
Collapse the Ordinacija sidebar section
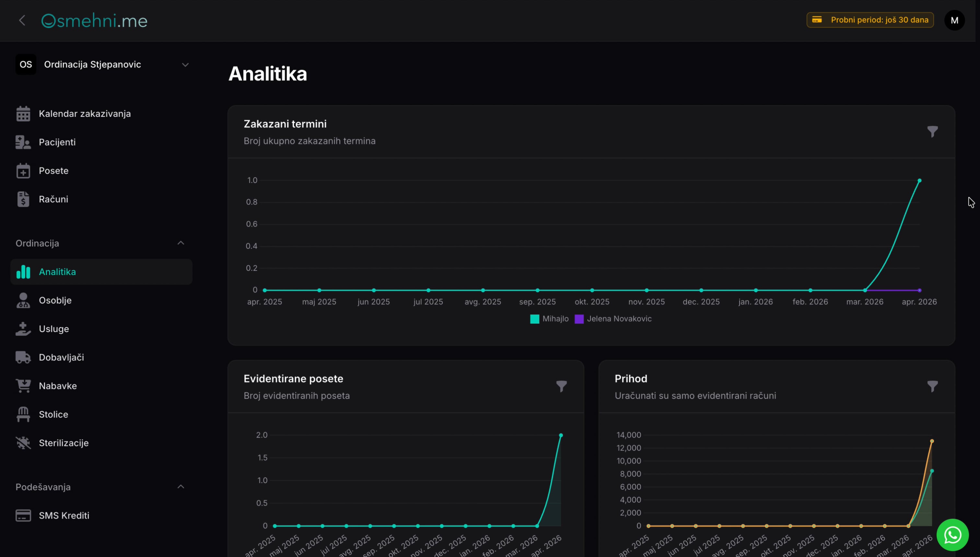[181, 243]
